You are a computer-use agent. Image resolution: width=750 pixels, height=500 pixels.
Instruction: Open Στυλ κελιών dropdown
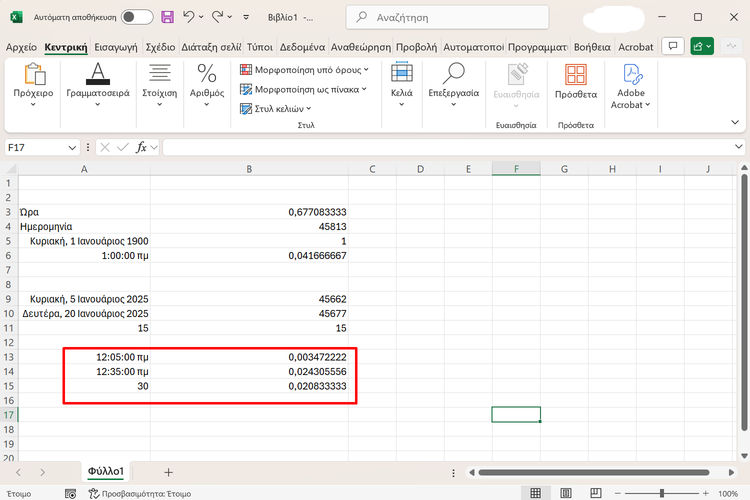pos(276,109)
